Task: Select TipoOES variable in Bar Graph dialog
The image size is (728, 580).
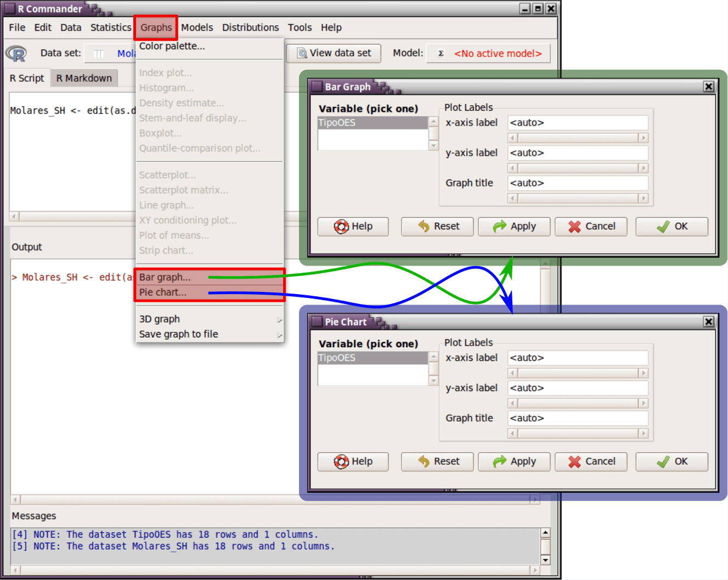Action: 373,123
